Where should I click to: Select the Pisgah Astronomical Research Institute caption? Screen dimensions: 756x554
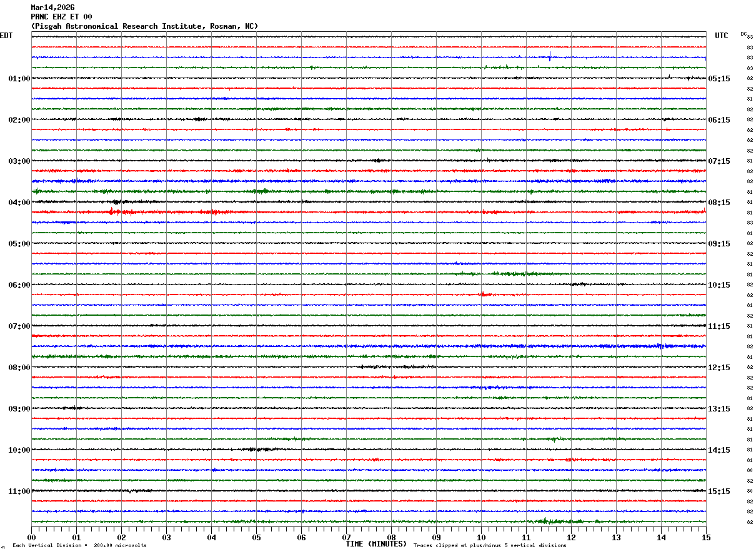tap(144, 26)
